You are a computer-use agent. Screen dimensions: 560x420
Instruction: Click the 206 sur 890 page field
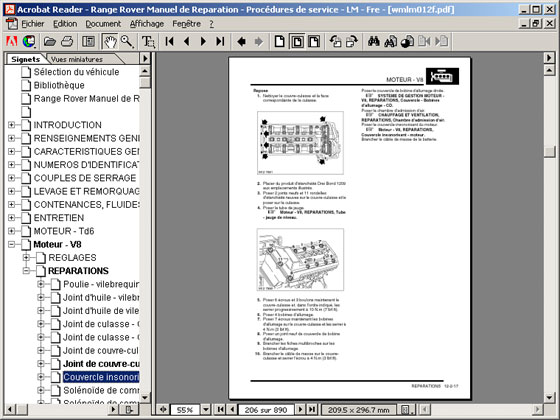pos(266,410)
